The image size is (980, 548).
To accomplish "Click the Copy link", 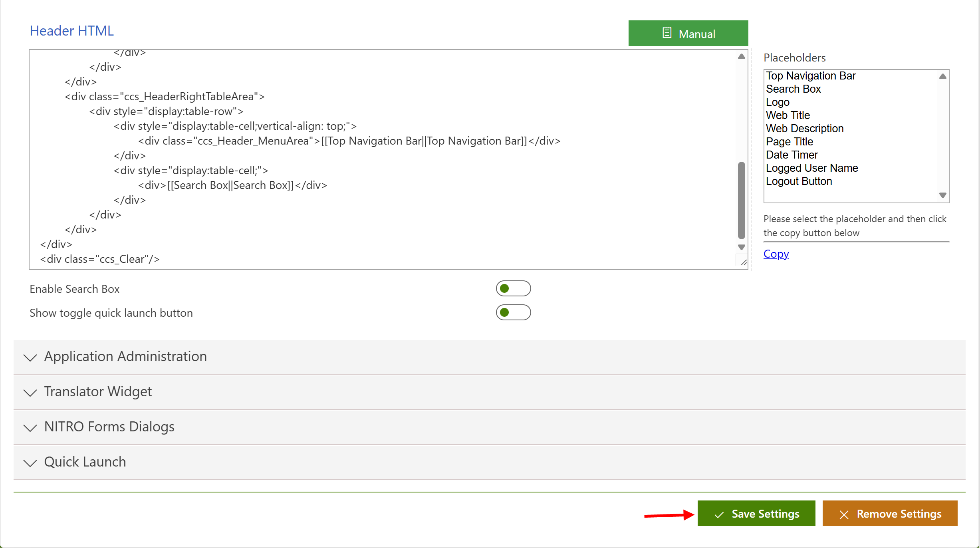I will pos(776,254).
